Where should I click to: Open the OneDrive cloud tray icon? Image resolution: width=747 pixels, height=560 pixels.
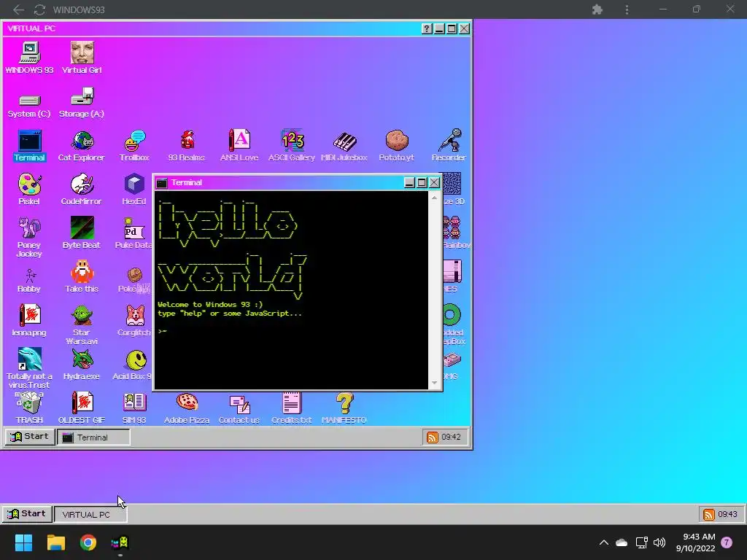(622, 542)
